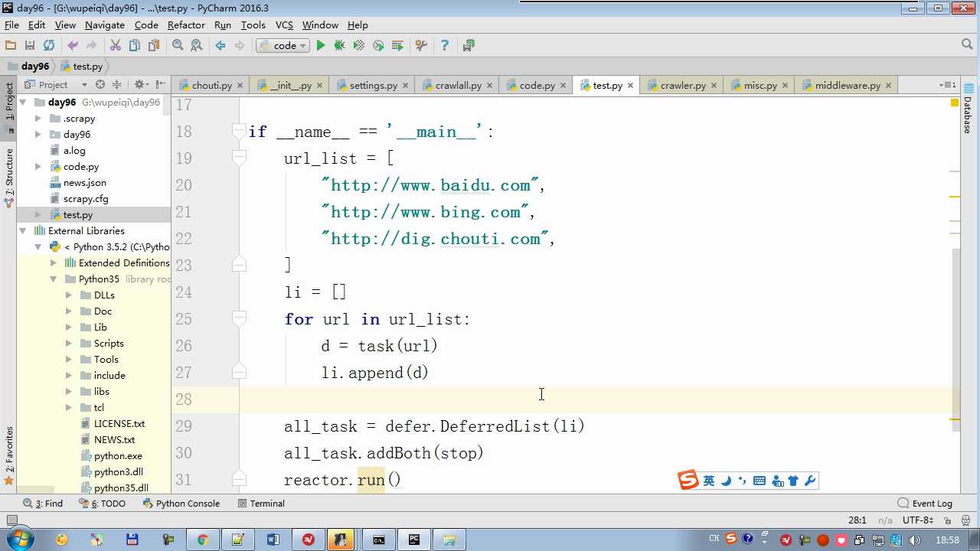Show hidden editor tabs dropdown
This screenshot has width=980, height=551.
(x=947, y=85)
